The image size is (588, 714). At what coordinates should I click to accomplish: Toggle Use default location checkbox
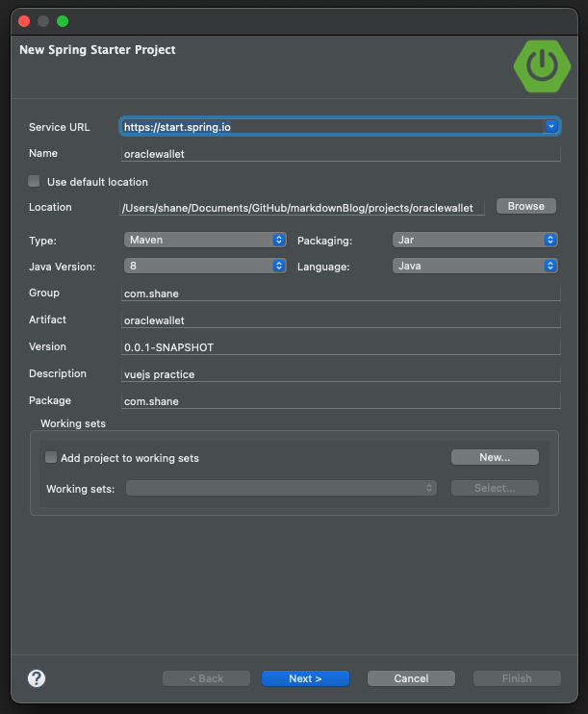34,181
